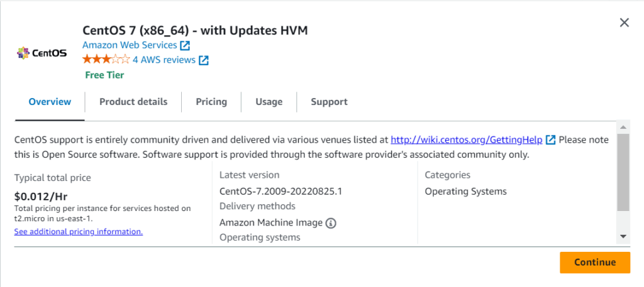The height and width of the screenshot is (287, 644).
Task: Open the Product details tab
Action: (133, 102)
